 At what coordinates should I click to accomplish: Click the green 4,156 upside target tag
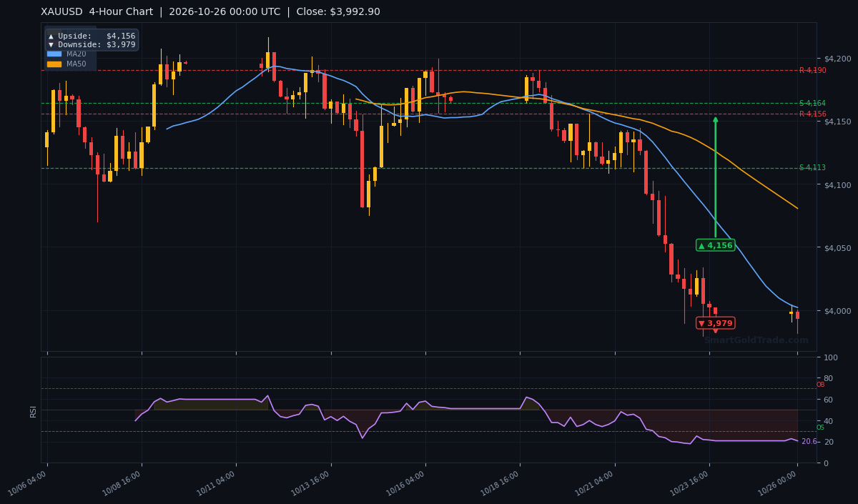click(x=715, y=245)
